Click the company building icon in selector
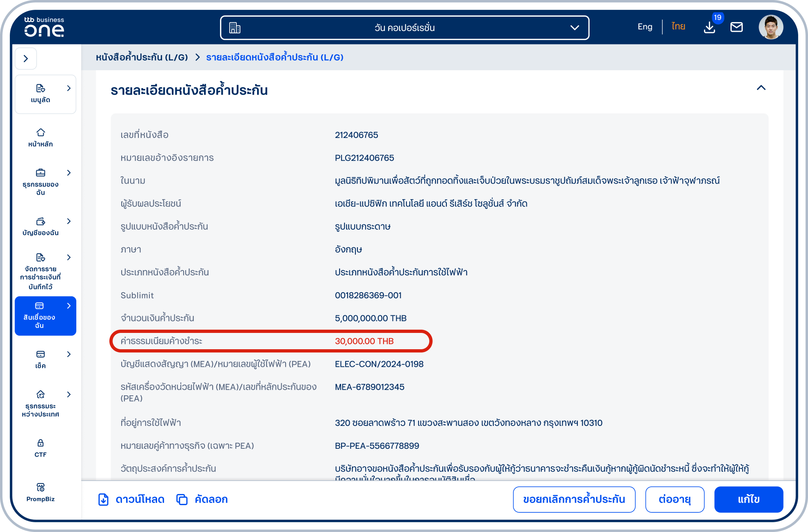 tap(235, 28)
